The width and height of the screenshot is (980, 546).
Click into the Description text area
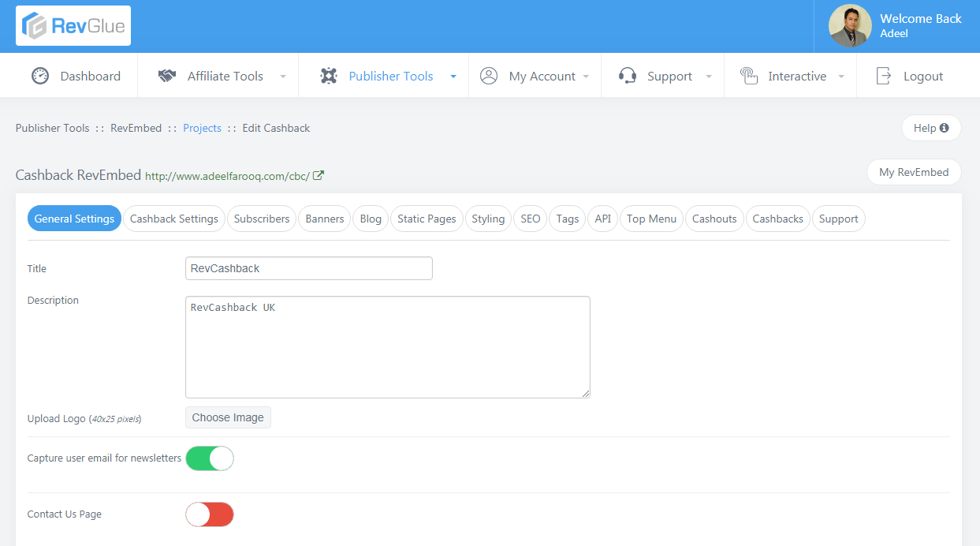click(x=388, y=347)
